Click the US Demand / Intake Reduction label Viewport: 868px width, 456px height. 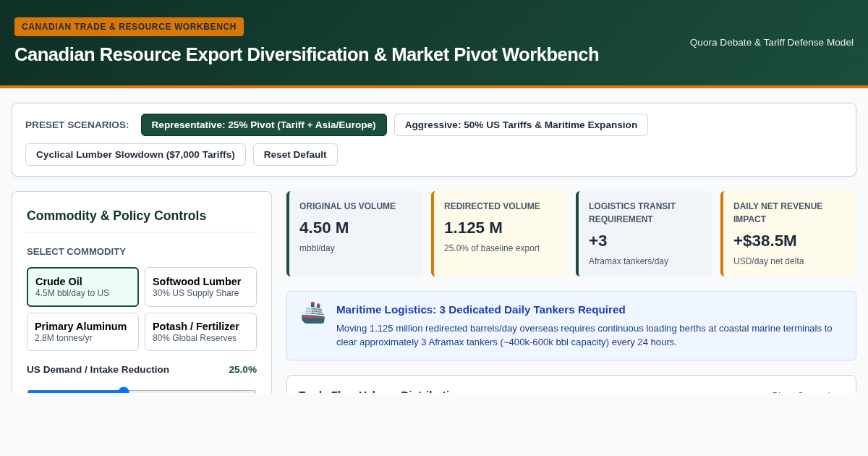(x=98, y=370)
